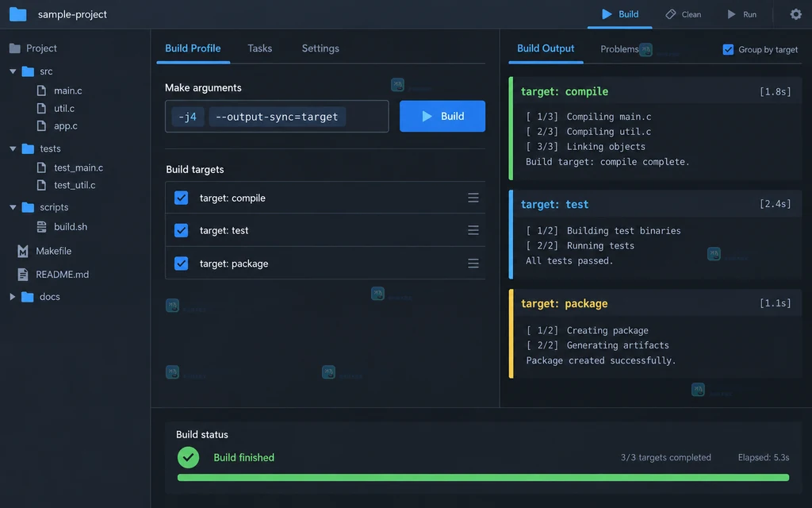Image resolution: width=812 pixels, height=508 pixels.
Task: Click empty area of Make arguments field
Action: click(x=366, y=117)
